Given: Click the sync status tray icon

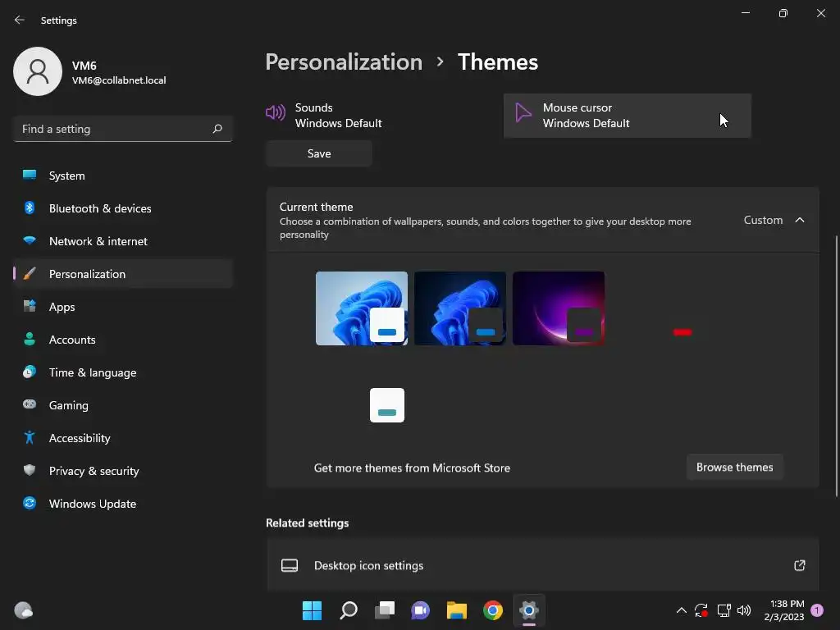Looking at the screenshot, I should click(701, 610).
